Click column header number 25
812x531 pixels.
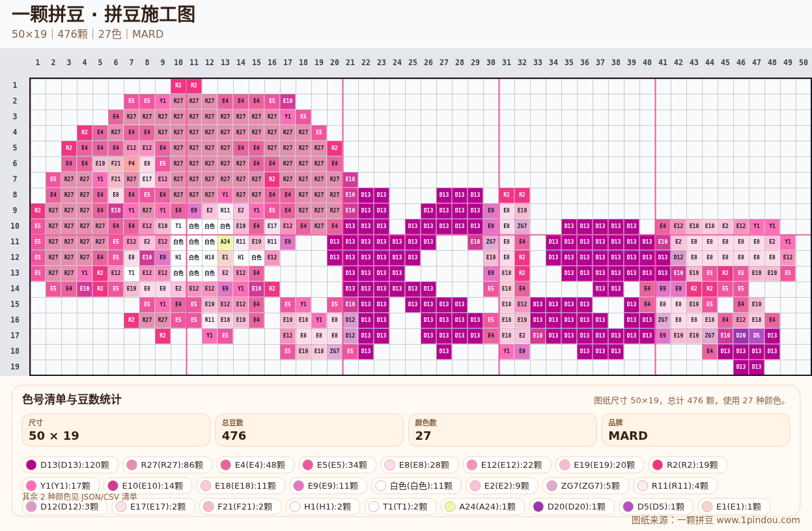(x=413, y=63)
